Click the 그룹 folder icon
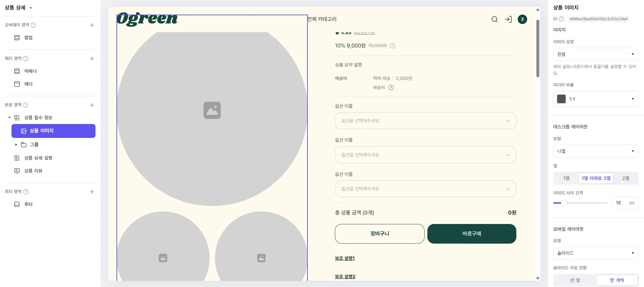 click(24, 145)
